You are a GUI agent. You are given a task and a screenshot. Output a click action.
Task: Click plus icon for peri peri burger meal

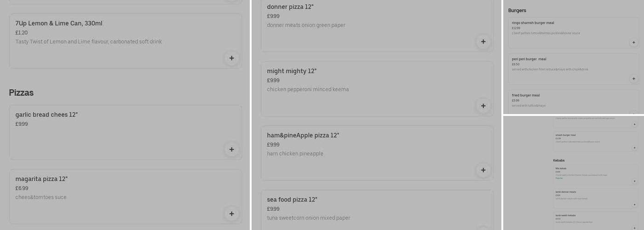coord(633,79)
